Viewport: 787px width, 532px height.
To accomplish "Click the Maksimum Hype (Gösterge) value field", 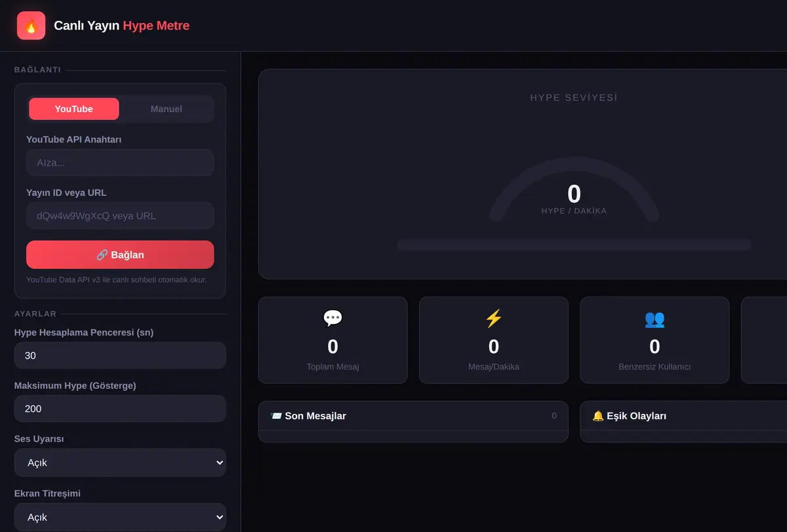I will (x=120, y=409).
